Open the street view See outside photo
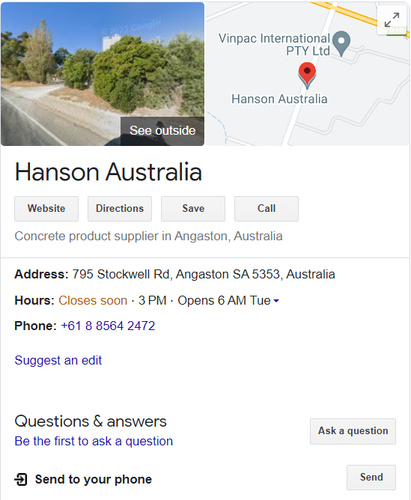 tap(102, 74)
